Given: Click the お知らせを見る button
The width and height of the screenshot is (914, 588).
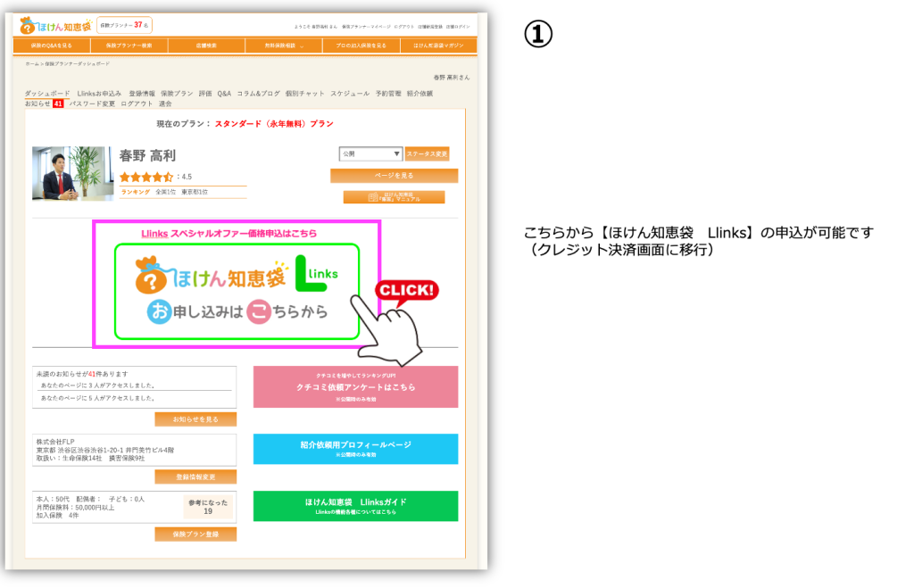Looking at the screenshot, I should pos(195,419).
